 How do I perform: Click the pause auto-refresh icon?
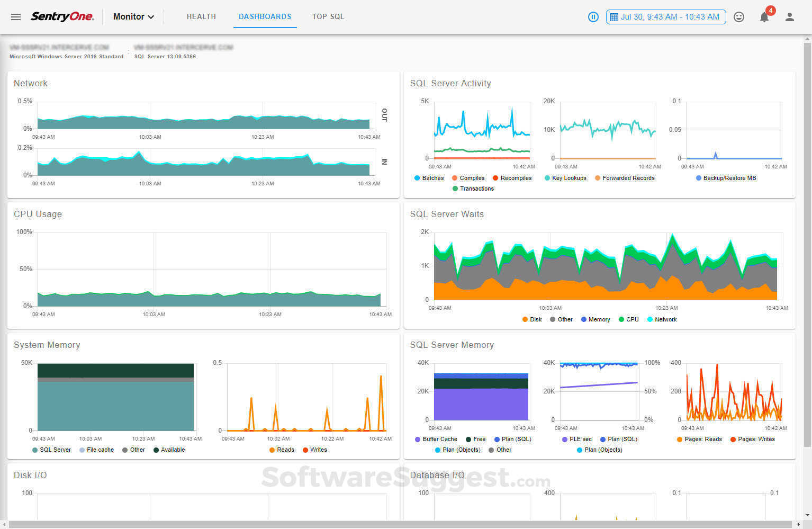coord(593,17)
